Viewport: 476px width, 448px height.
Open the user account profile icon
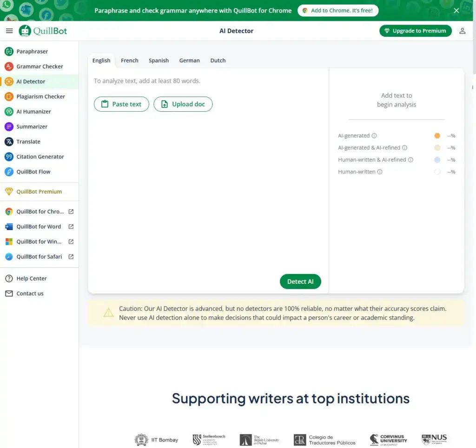463,31
